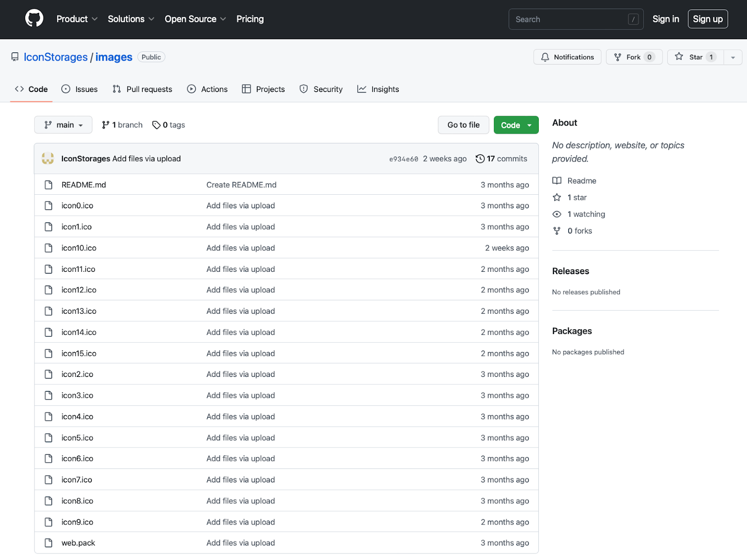747x560 pixels.
Task: Click the file icon next to README.md
Action: [x=49, y=185]
